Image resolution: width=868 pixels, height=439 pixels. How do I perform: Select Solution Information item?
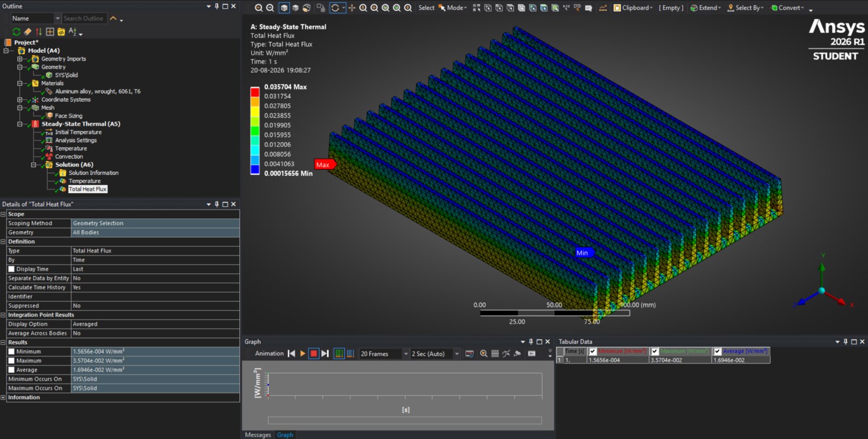pyautogui.click(x=93, y=173)
